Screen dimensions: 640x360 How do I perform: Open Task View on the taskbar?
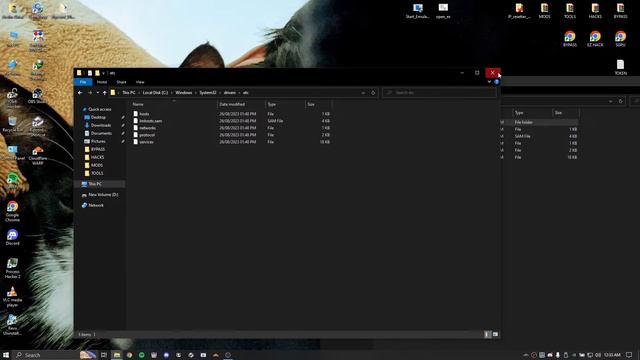pos(104,355)
